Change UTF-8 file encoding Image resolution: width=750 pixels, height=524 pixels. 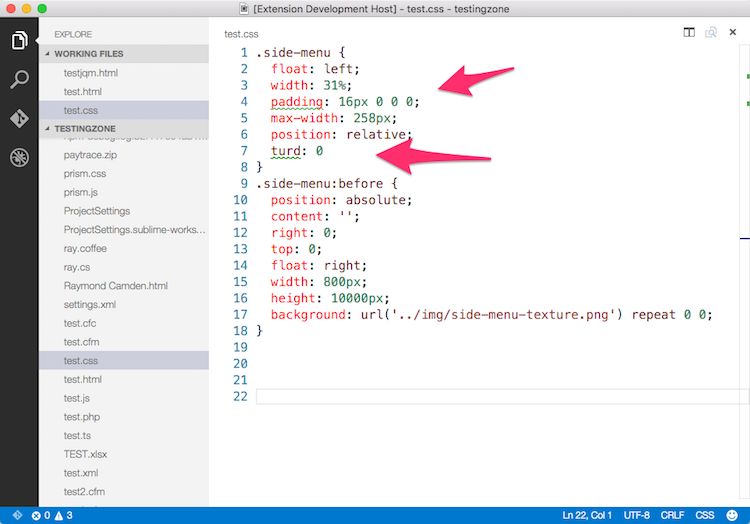[636, 515]
